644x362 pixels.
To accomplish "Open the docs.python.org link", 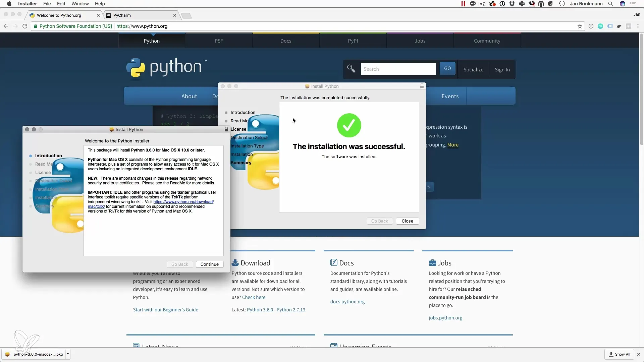I will (x=347, y=302).
